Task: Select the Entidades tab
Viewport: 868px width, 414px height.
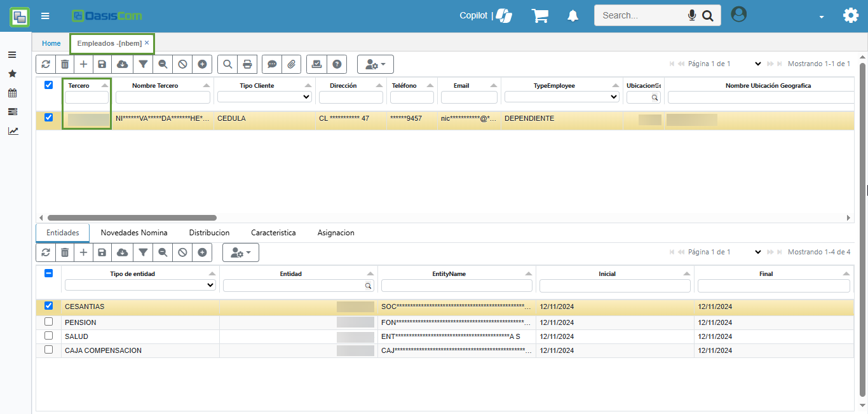Action: click(x=63, y=233)
